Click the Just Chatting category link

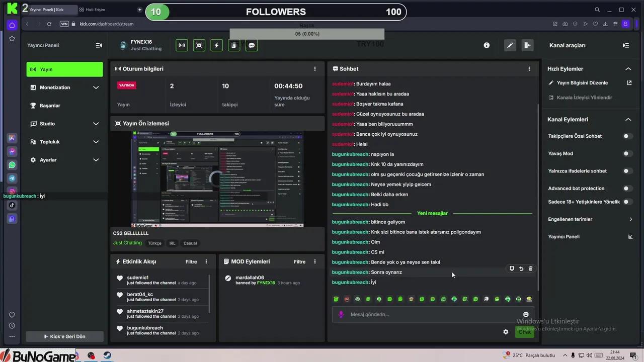click(x=127, y=243)
